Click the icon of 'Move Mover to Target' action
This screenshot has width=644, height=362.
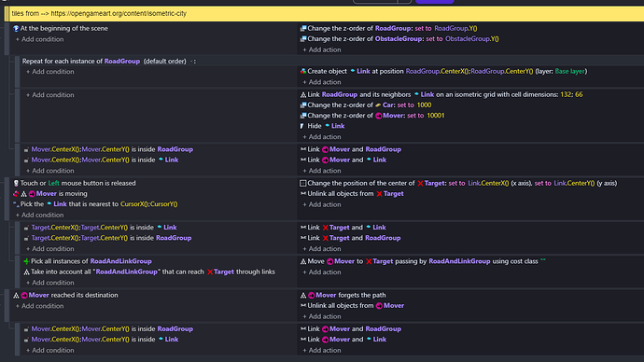pyautogui.click(x=303, y=261)
